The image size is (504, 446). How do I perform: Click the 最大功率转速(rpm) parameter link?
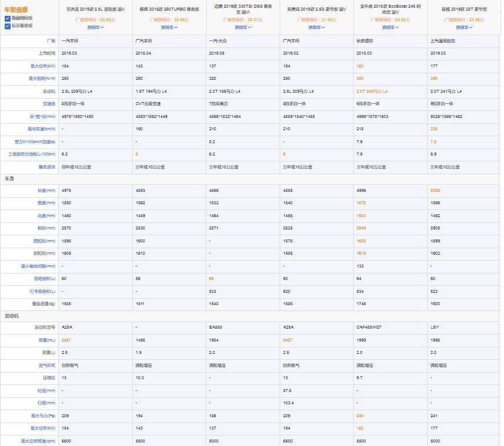(x=38, y=441)
